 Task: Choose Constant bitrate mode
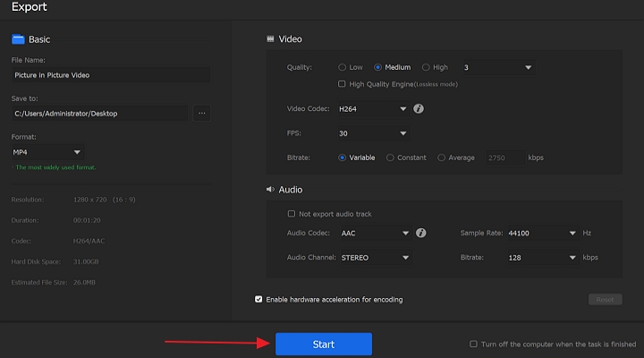point(390,158)
